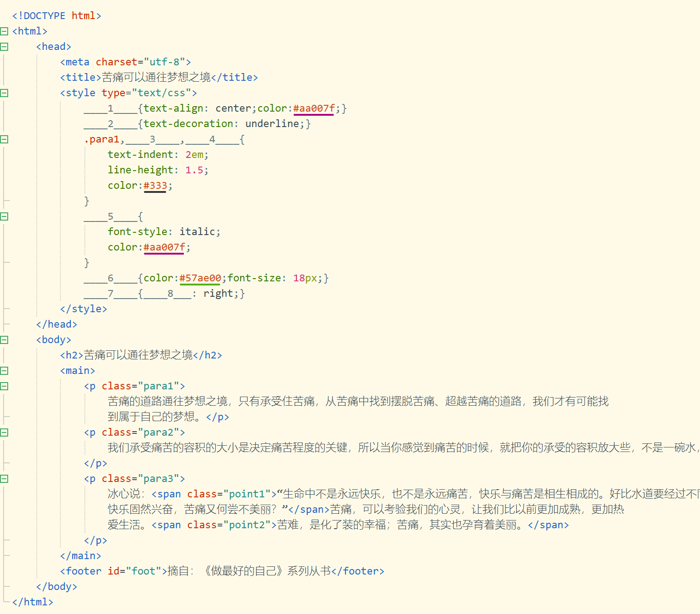Viewport: 700px width, 614px height.
Task: Click the numbered blank 3 placeholder
Action: point(153,139)
